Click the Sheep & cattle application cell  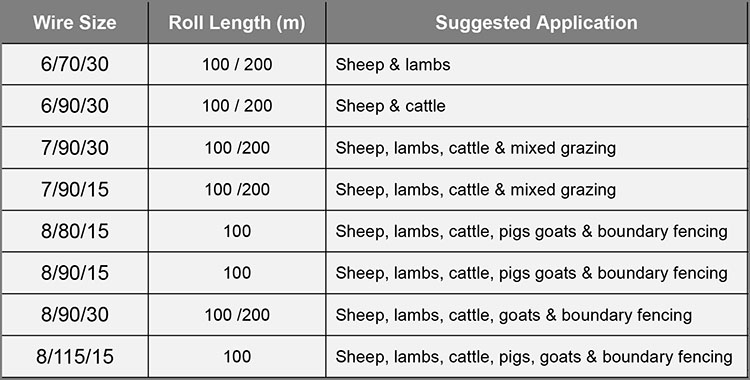[x=537, y=106]
